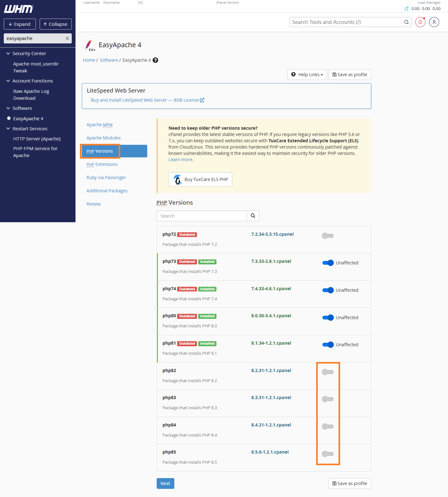
Task: Disable the php74 toggle
Action: [328, 290]
